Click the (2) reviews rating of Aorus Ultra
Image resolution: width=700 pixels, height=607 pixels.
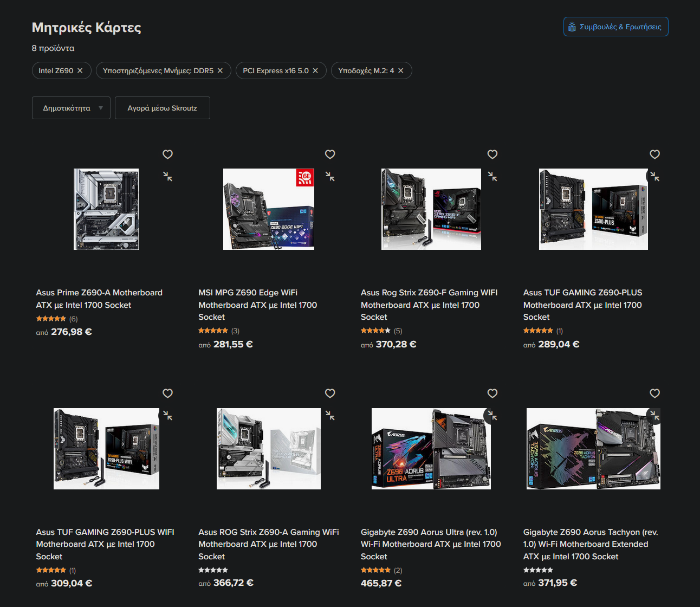pos(381,570)
